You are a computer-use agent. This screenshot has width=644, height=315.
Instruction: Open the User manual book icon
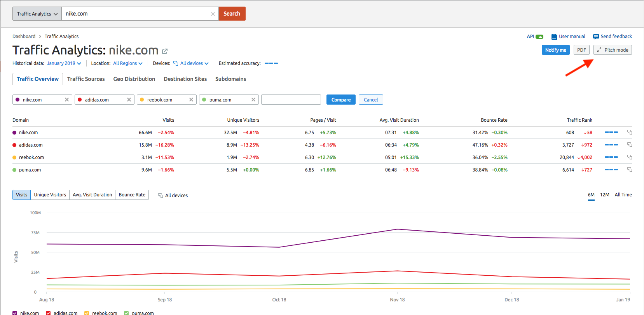click(554, 37)
